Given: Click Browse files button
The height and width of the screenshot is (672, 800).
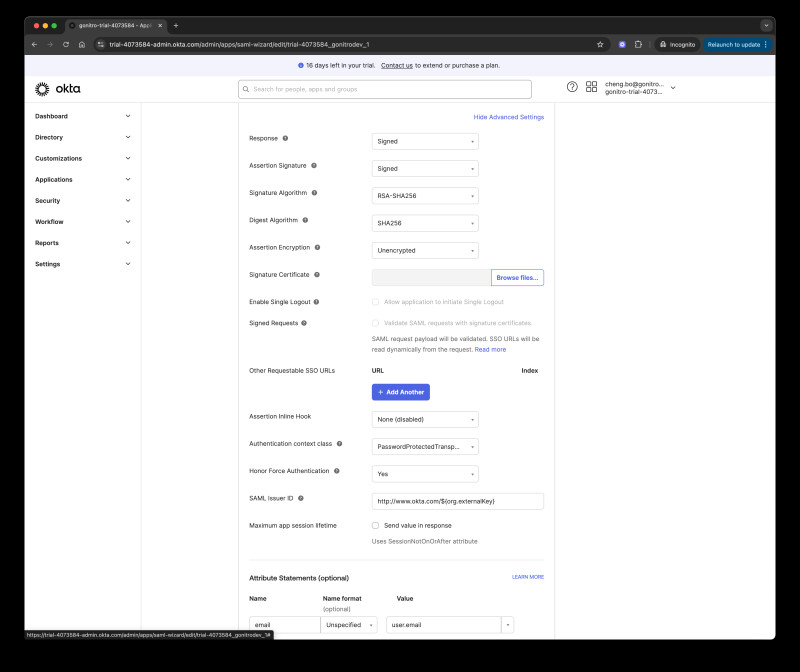Looking at the screenshot, I should point(517,278).
